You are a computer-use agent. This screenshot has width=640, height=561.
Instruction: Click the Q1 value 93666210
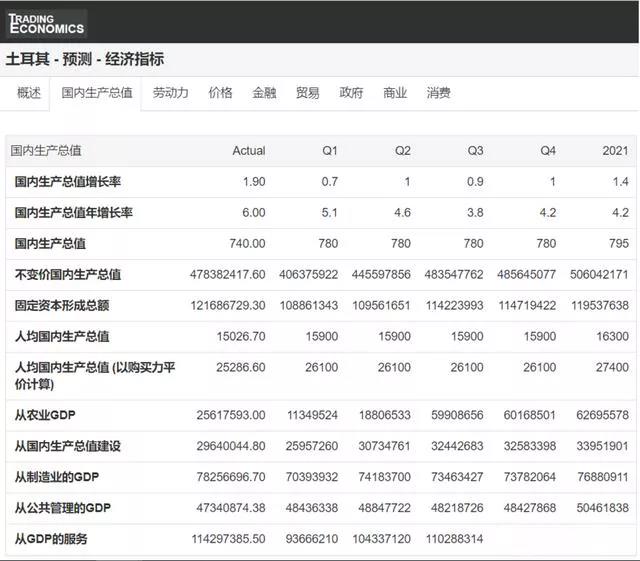tap(312, 539)
